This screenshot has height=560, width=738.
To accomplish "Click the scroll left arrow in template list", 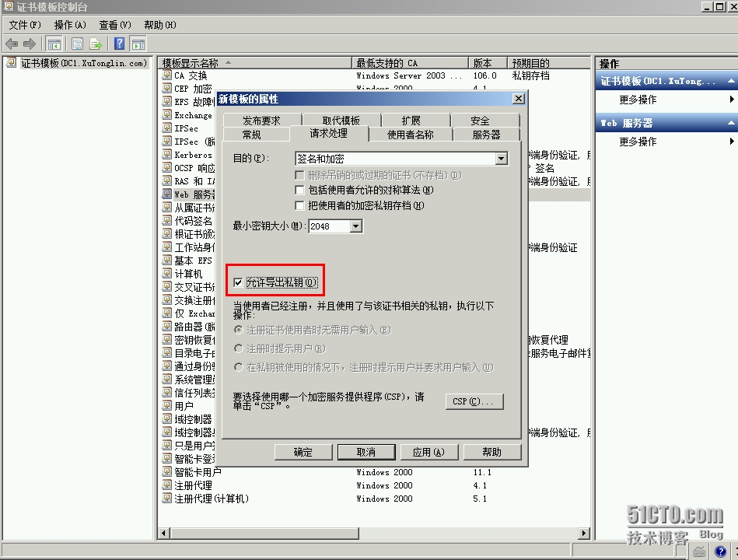I will click(x=164, y=534).
